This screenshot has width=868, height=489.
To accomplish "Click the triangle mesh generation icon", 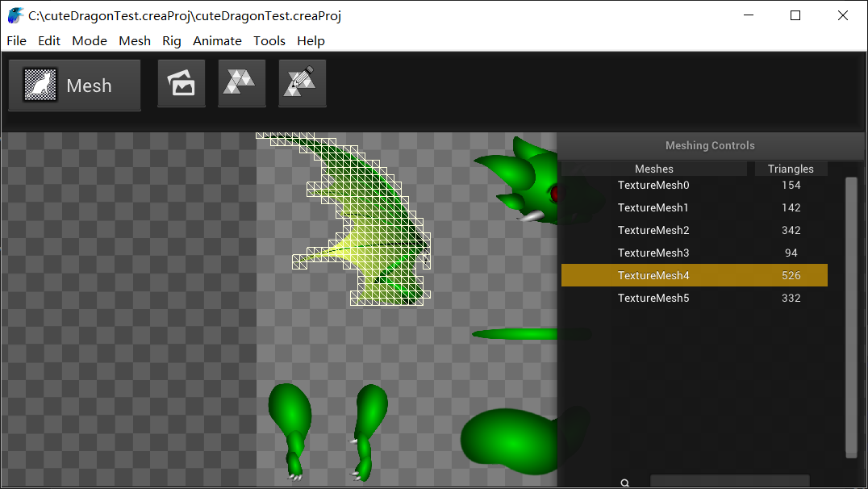I will (241, 83).
